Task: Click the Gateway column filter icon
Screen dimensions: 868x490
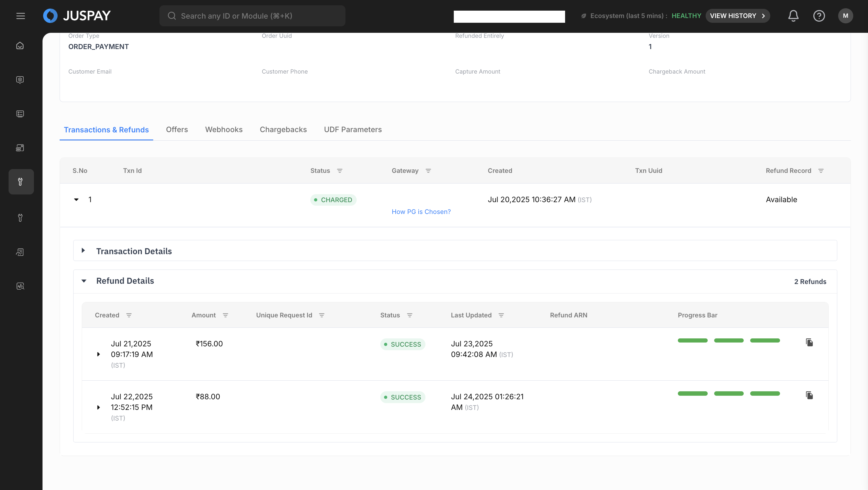Action: (x=428, y=171)
